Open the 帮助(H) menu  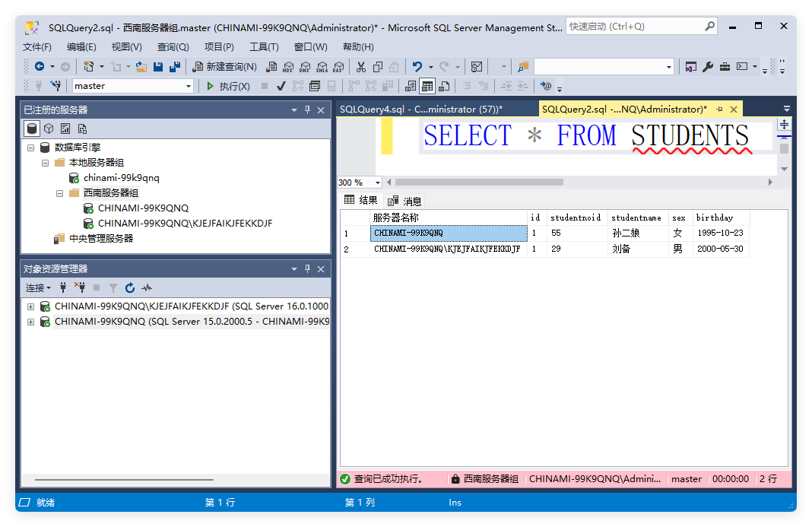point(358,47)
